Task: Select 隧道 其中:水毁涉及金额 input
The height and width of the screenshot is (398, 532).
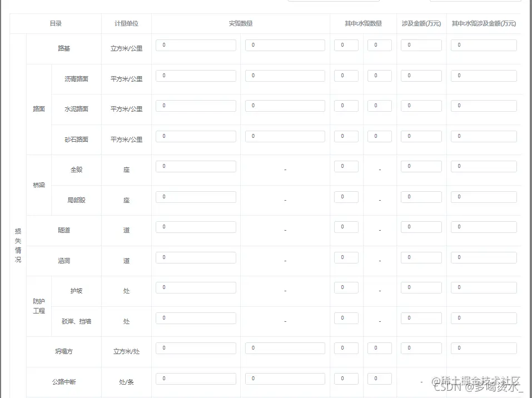Action: [484, 227]
